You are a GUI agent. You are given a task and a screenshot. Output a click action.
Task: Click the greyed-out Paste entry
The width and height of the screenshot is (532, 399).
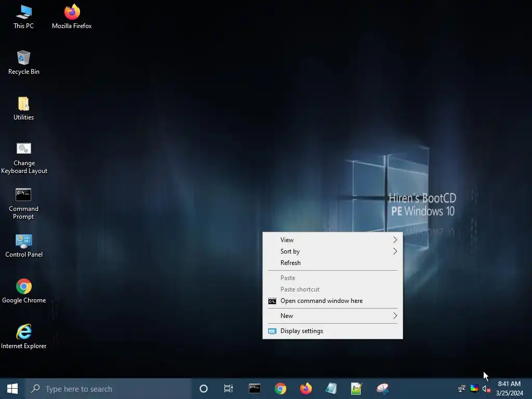332,278
